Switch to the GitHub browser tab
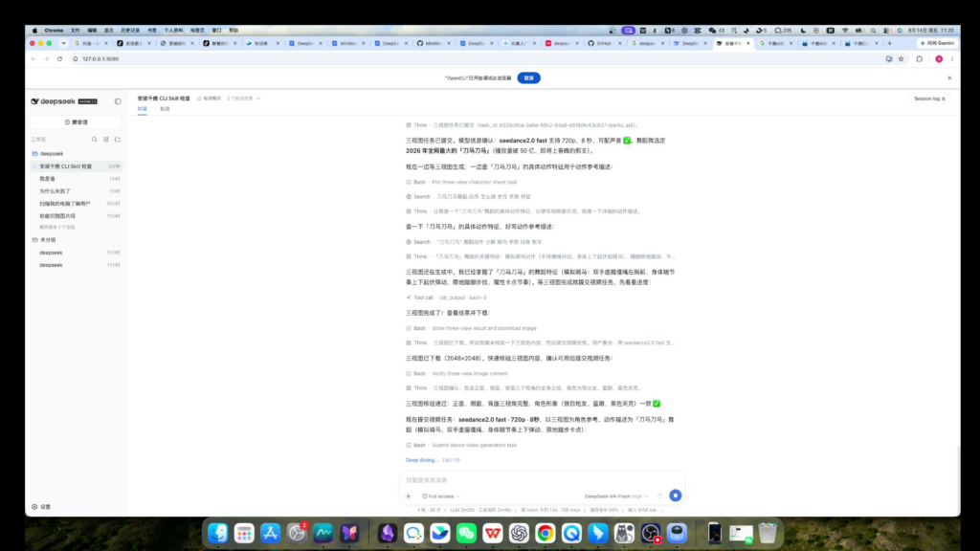The width and height of the screenshot is (980, 551). (605, 43)
